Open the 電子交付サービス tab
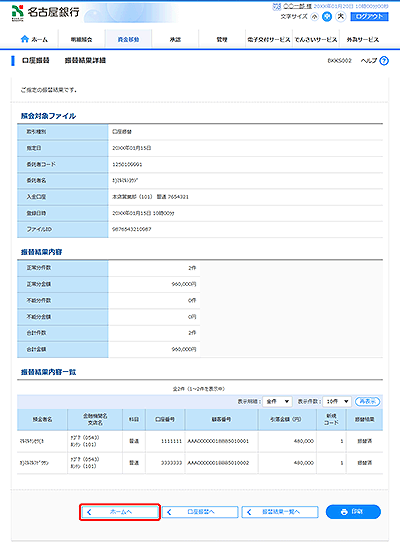The height and width of the screenshot is (556, 400). coord(269,39)
